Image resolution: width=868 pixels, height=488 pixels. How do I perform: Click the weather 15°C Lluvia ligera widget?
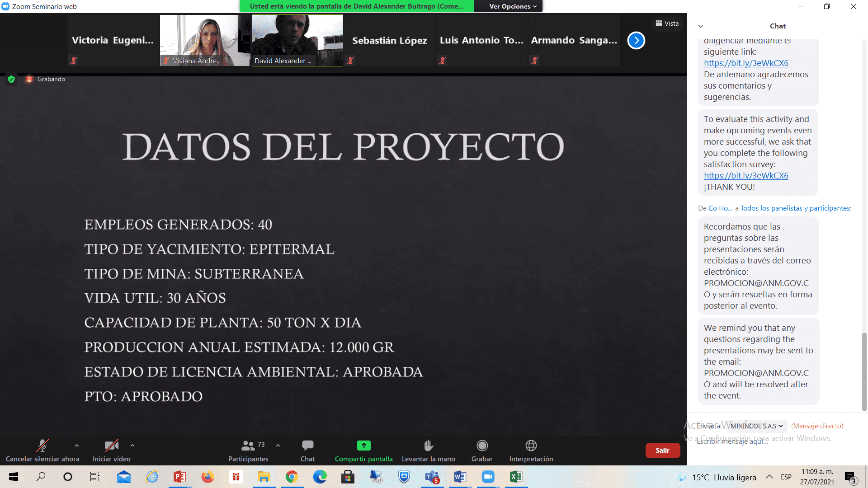[x=717, y=477]
